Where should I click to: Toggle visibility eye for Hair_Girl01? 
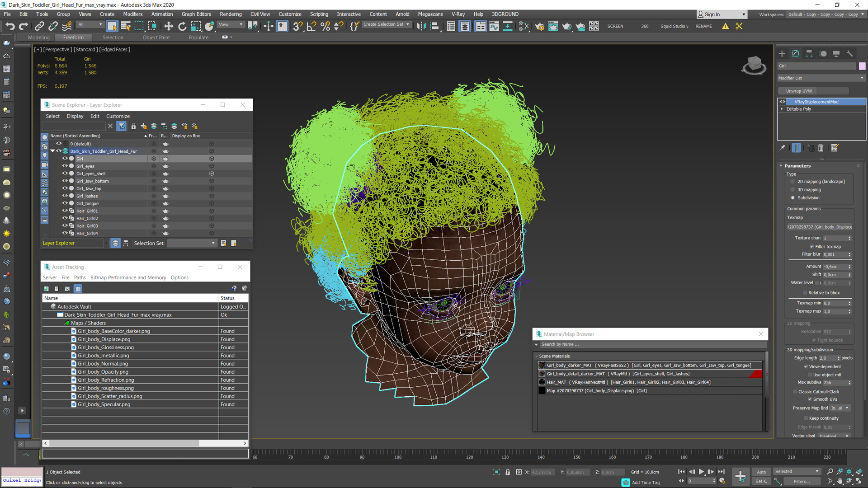click(65, 211)
